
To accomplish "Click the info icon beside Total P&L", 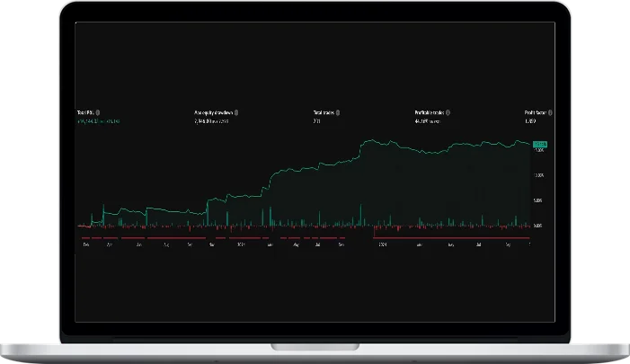I will coord(98,112).
